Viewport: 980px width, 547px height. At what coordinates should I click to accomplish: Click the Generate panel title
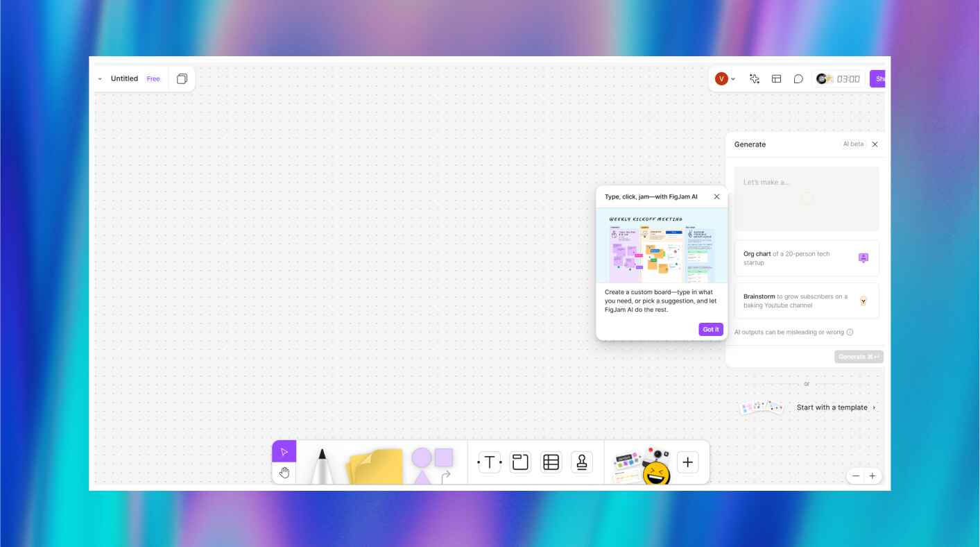750,144
